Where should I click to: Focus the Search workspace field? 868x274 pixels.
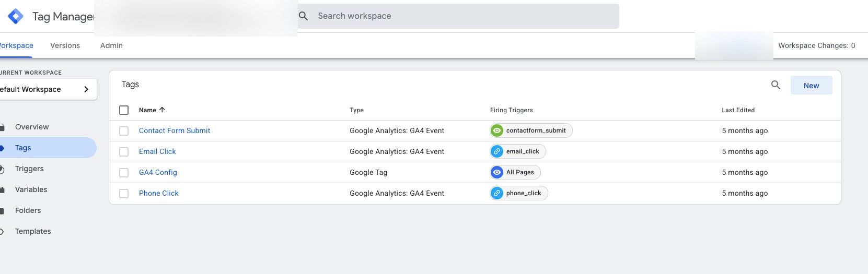tap(458, 16)
